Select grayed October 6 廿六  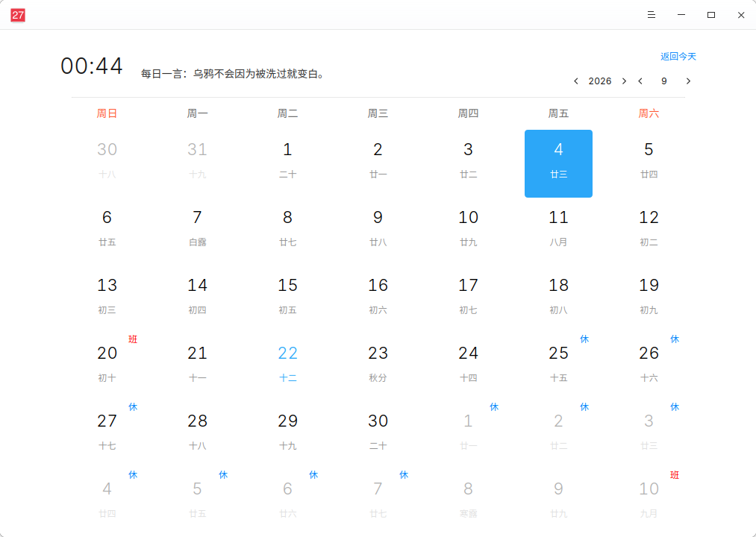click(x=288, y=503)
